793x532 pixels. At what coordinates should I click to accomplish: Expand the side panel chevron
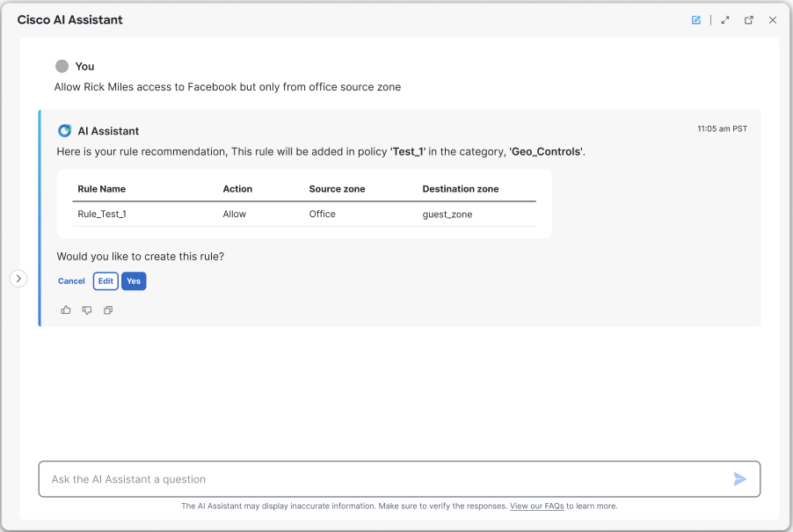coord(18,279)
